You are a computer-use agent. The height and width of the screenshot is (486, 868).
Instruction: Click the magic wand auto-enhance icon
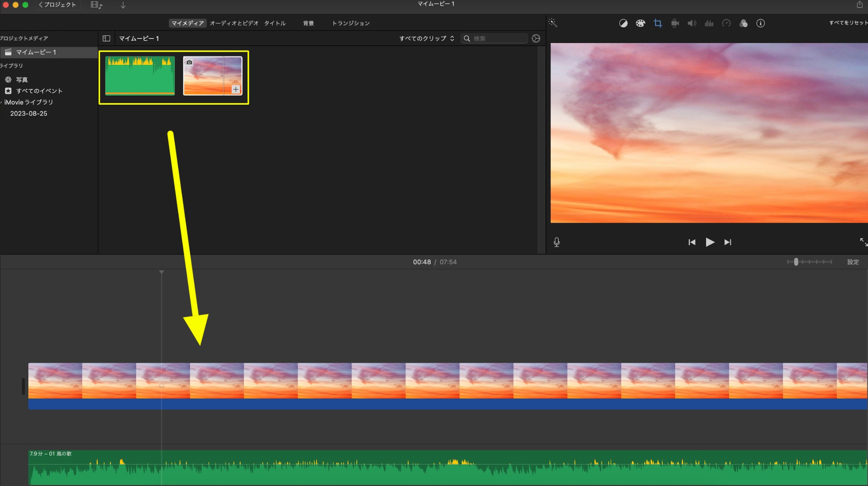coord(553,23)
